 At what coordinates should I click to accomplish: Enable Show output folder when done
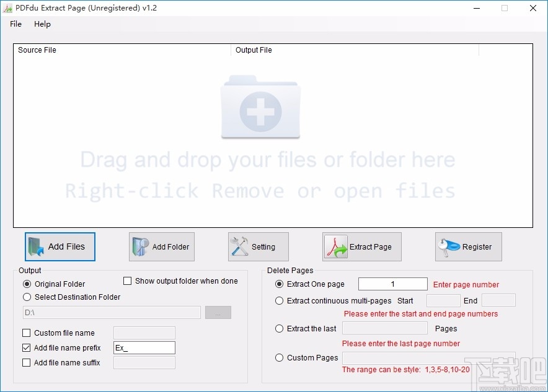pos(128,281)
